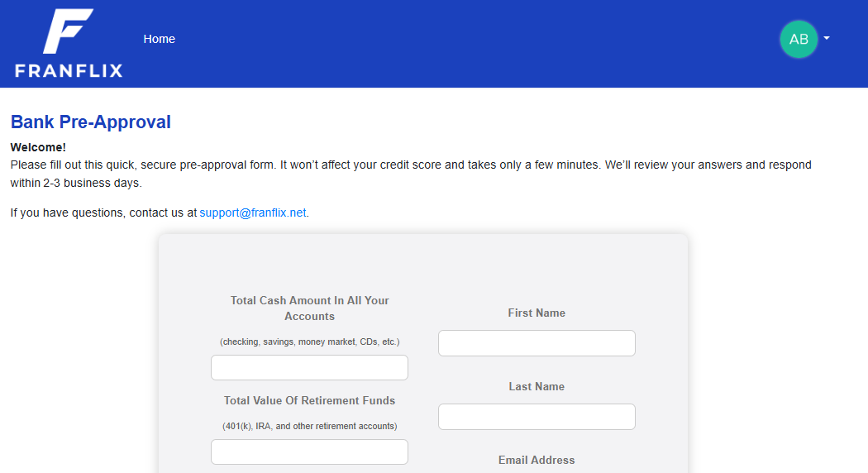Open the AB user avatar
868x473 pixels.
tap(798, 39)
